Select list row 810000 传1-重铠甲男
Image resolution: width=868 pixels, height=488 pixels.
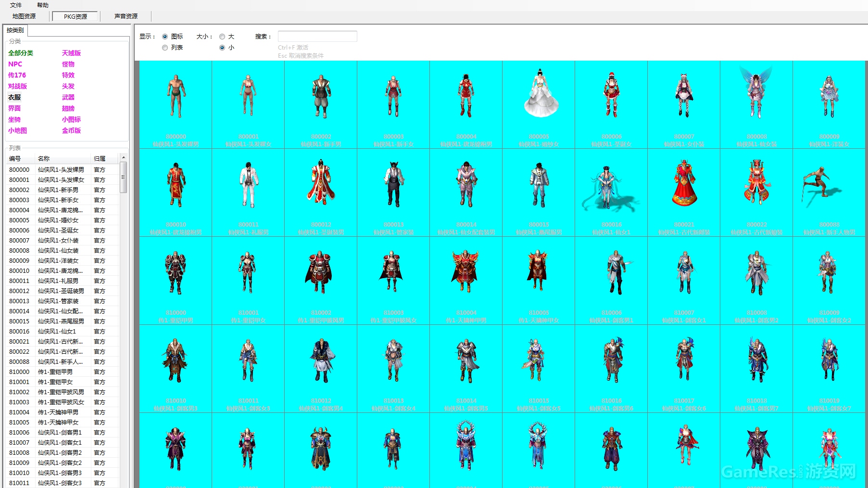(x=63, y=372)
